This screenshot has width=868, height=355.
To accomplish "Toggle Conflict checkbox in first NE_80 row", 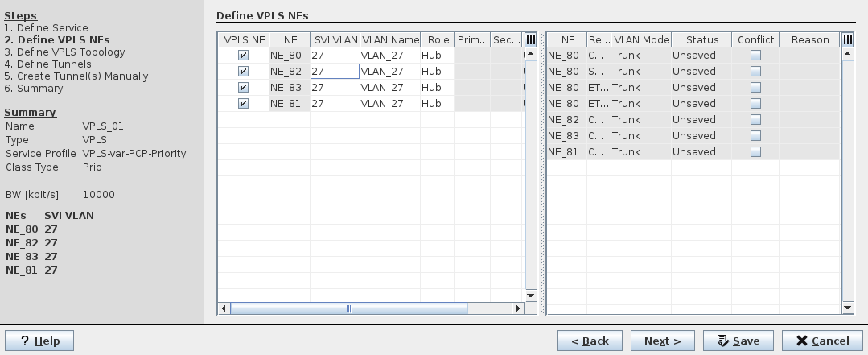I will (x=755, y=56).
